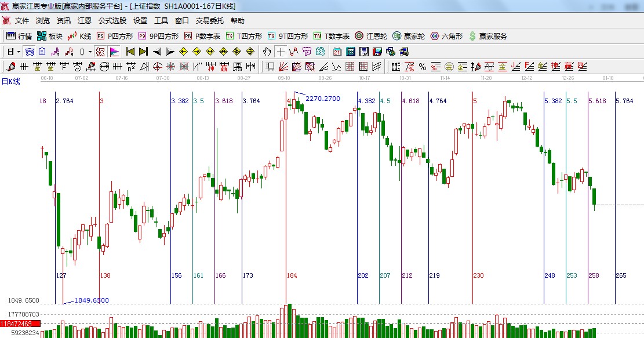
Task: Select the plain percent (%) drawing tool
Action: click(x=423, y=67)
